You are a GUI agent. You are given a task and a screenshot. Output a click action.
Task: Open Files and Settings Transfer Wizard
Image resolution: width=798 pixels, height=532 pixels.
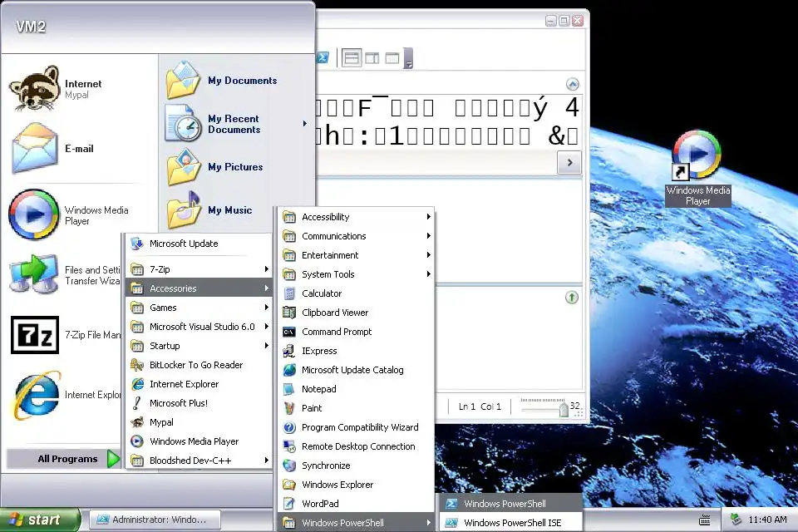point(65,275)
